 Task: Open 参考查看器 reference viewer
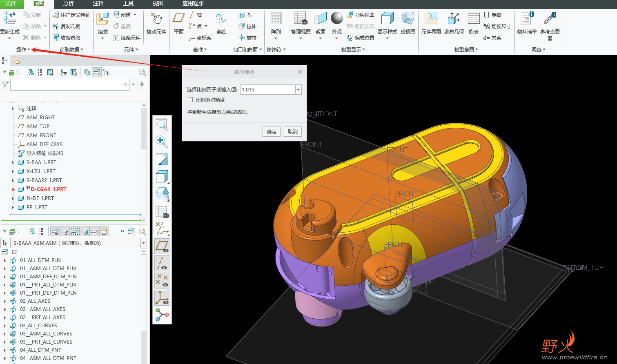(x=550, y=18)
